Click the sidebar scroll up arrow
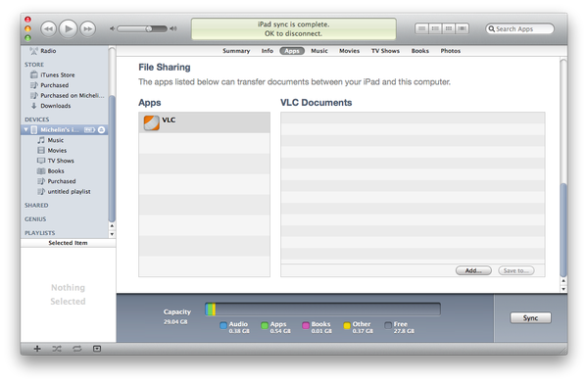Image resolution: width=588 pixels, height=383 pixels. [112, 226]
